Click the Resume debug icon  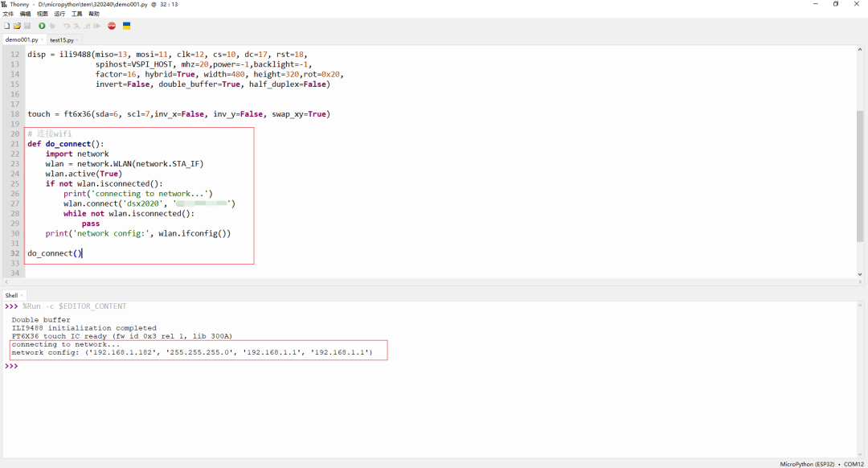click(96, 26)
